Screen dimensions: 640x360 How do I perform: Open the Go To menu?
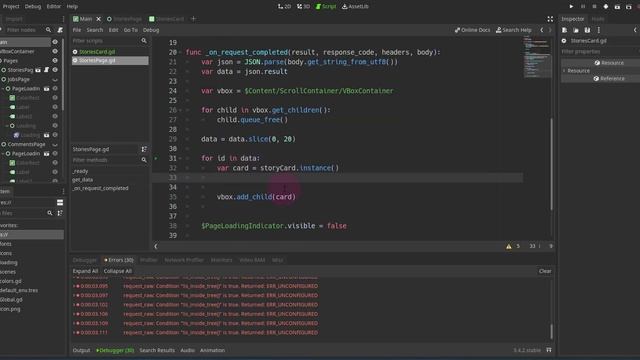131,30
